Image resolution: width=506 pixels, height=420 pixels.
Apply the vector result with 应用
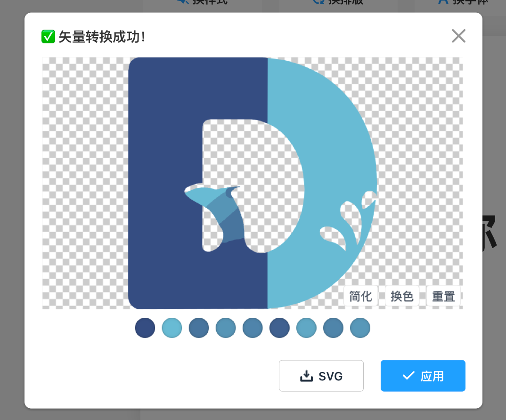[x=423, y=376]
